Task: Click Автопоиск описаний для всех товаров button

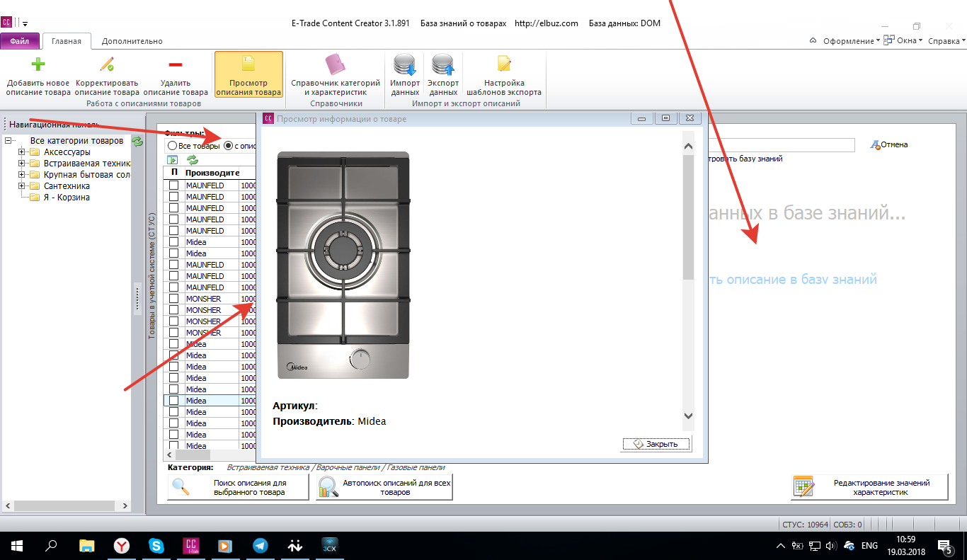Action: pos(384,487)
